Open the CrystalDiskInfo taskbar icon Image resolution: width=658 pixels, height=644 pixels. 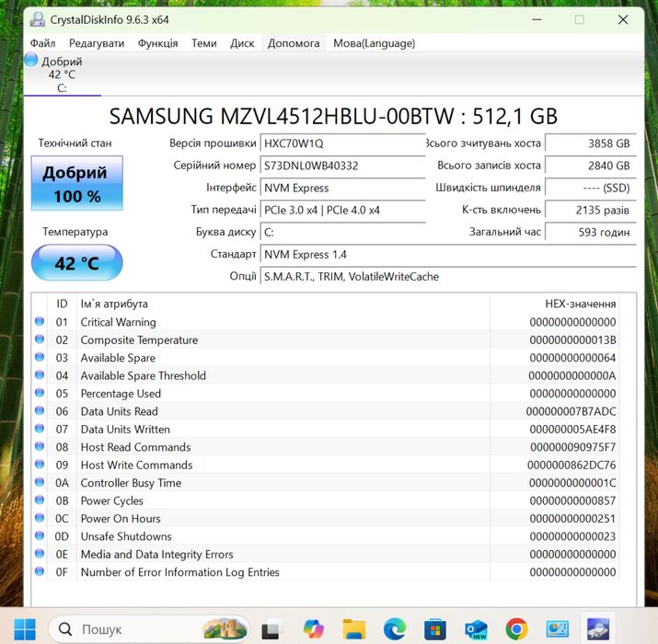tap(598, 629)
